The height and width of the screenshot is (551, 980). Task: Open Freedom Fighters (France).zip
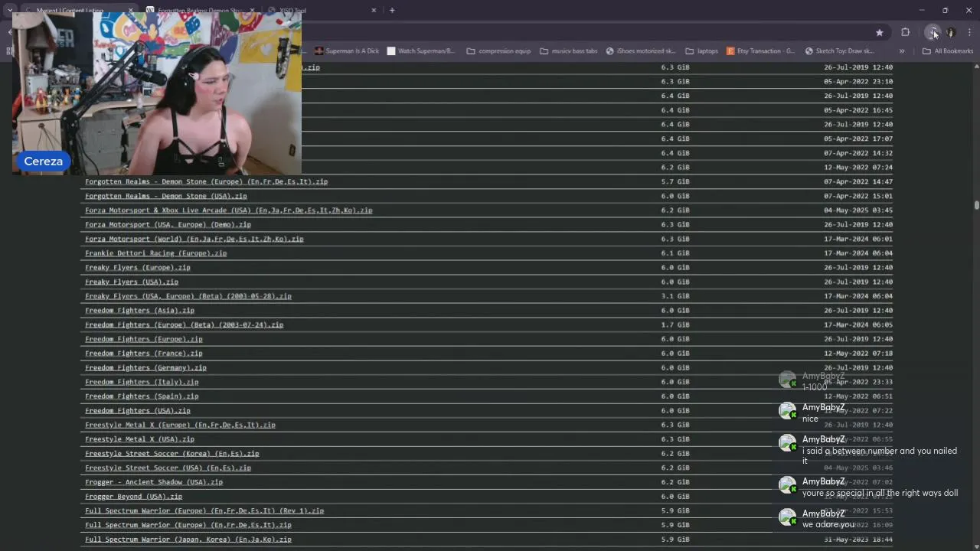[143, 354]
